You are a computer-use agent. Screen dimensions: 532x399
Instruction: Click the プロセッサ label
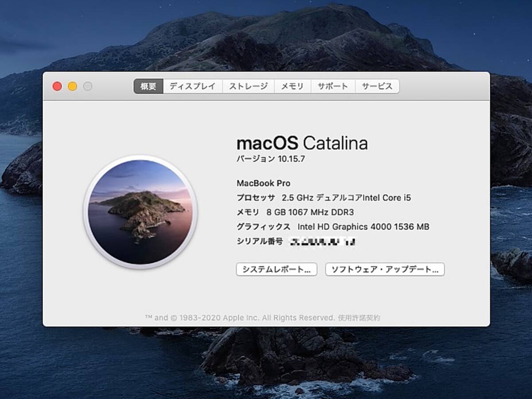tap(256, 198)
